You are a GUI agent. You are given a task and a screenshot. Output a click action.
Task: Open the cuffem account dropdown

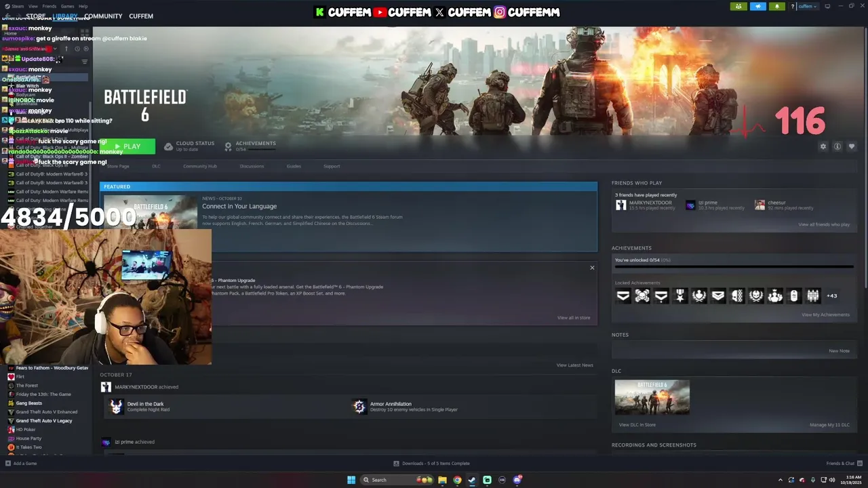(808, 6)
